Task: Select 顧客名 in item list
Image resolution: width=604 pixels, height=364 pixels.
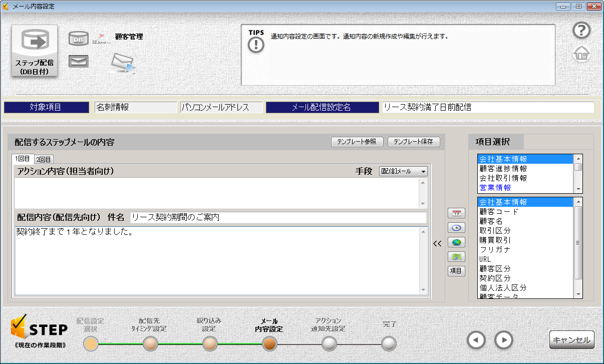Action: tap(525, 221)
